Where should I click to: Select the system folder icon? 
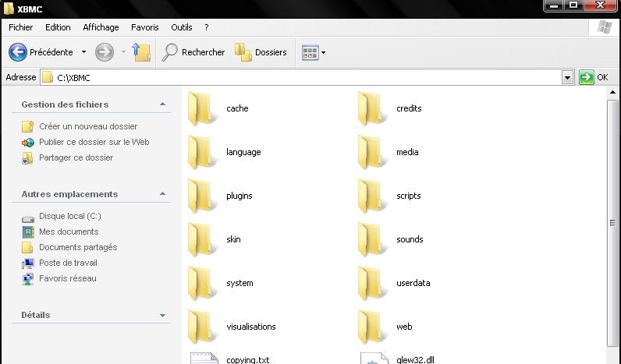tap(202, 283)
